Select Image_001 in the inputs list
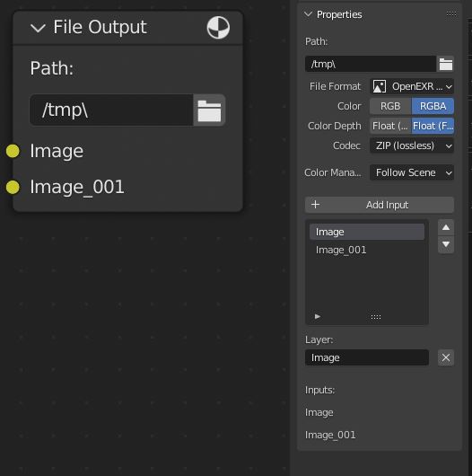Viewport: 472px width, 476px height. click(x=367, y=250)
